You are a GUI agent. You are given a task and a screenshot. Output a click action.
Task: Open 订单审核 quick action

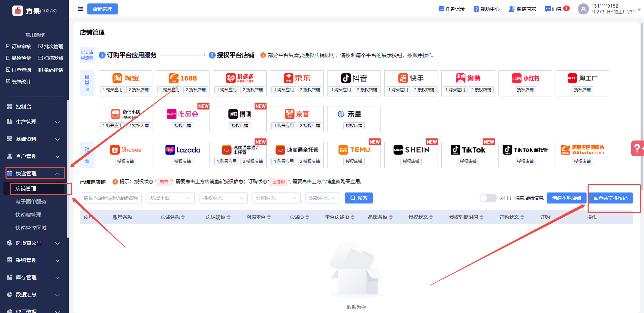19,46
